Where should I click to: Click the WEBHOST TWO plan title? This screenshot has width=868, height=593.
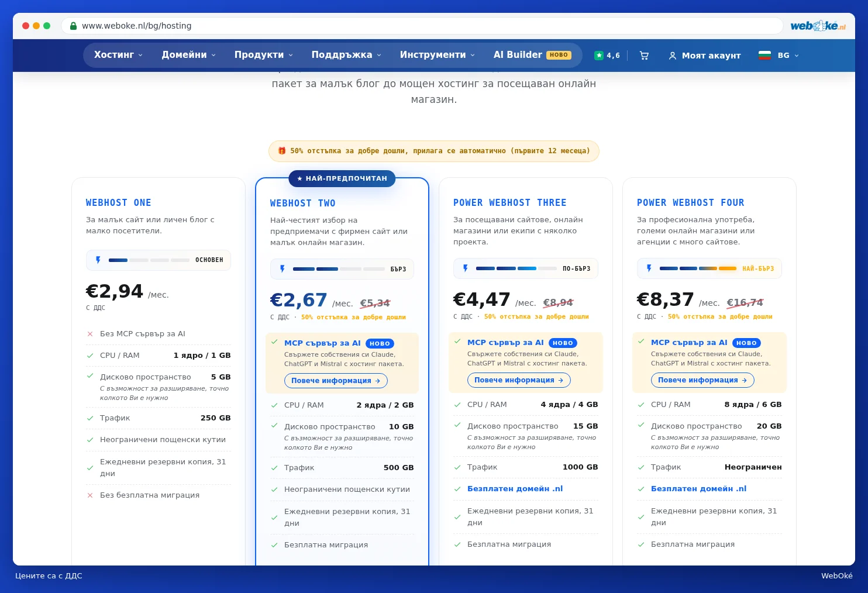point(303,204)
